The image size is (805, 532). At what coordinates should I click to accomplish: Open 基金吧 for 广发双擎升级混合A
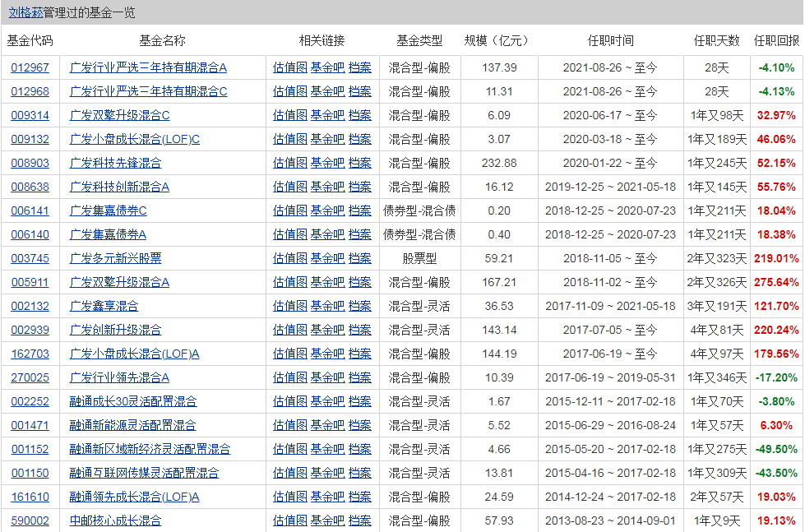[327, 282]
